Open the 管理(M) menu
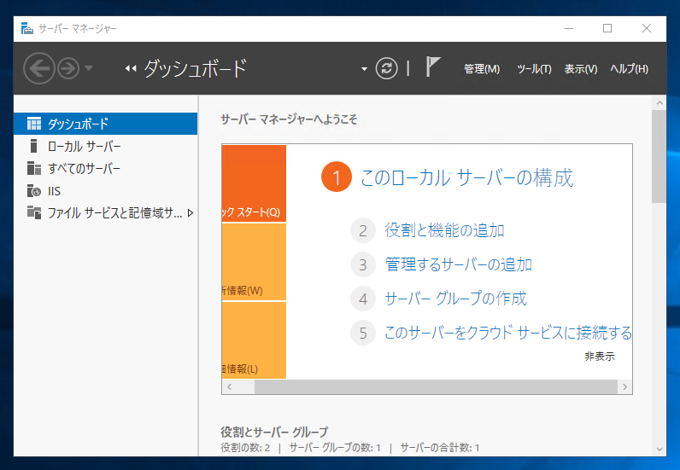Screen dimensions: 680x470 point(482,69)
